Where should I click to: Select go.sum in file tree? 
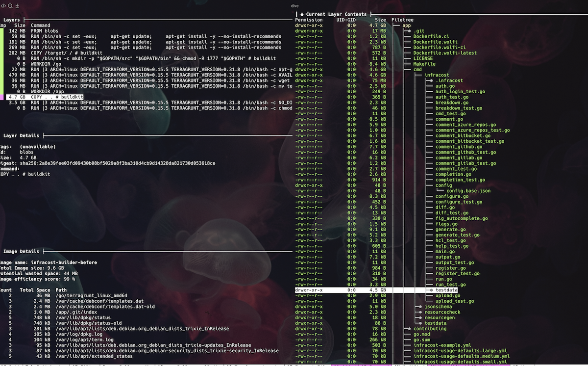click(421, 340)
